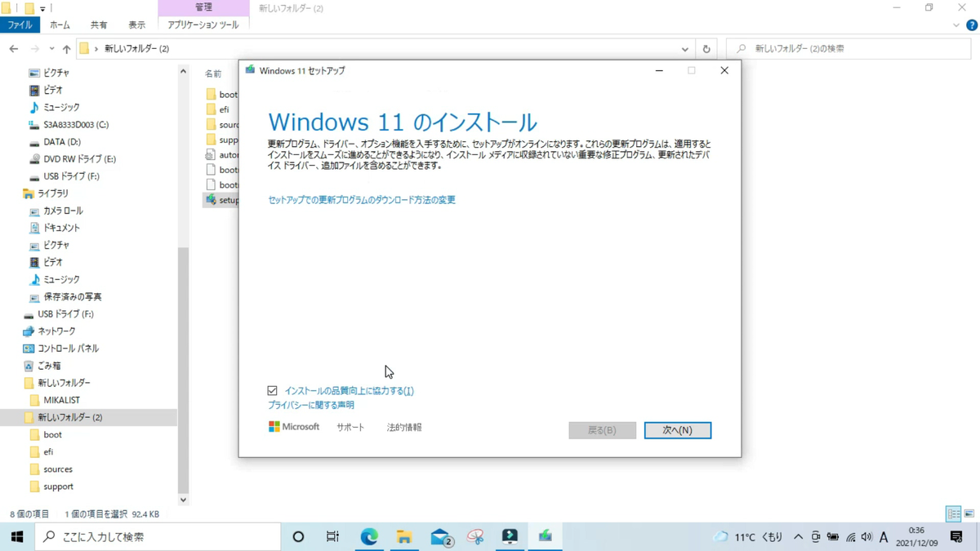The height and width of the screenshot is (551, 980).
Task: Expand the ribbon with the chevron
Action: pos(956,25)
